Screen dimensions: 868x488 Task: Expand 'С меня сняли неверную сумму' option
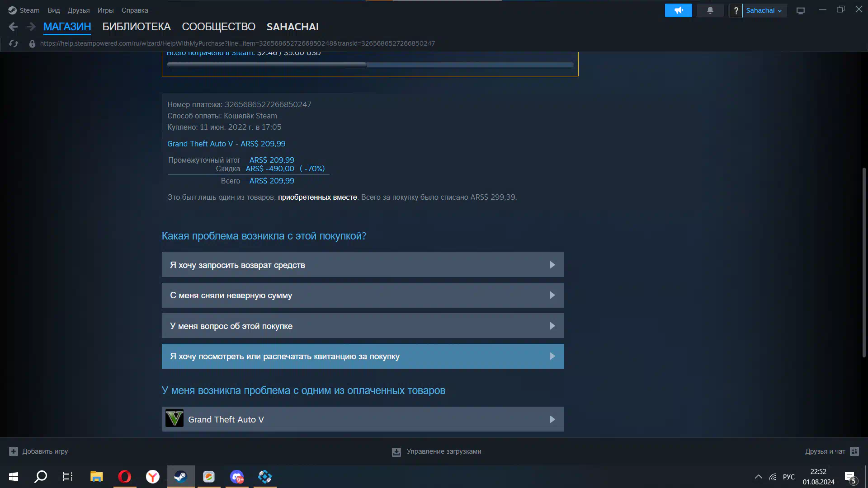click(363, 296)
